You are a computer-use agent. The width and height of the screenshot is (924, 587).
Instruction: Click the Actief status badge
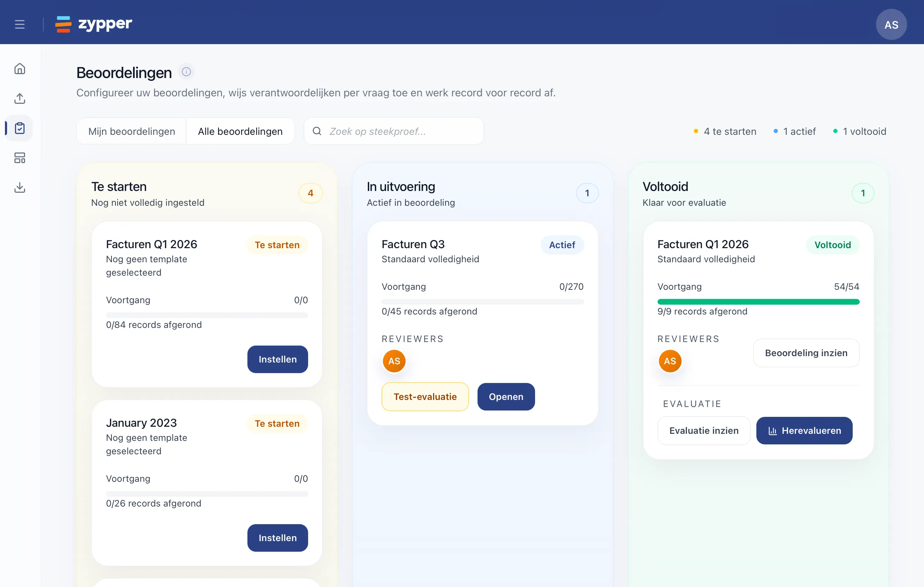point(562,245)
